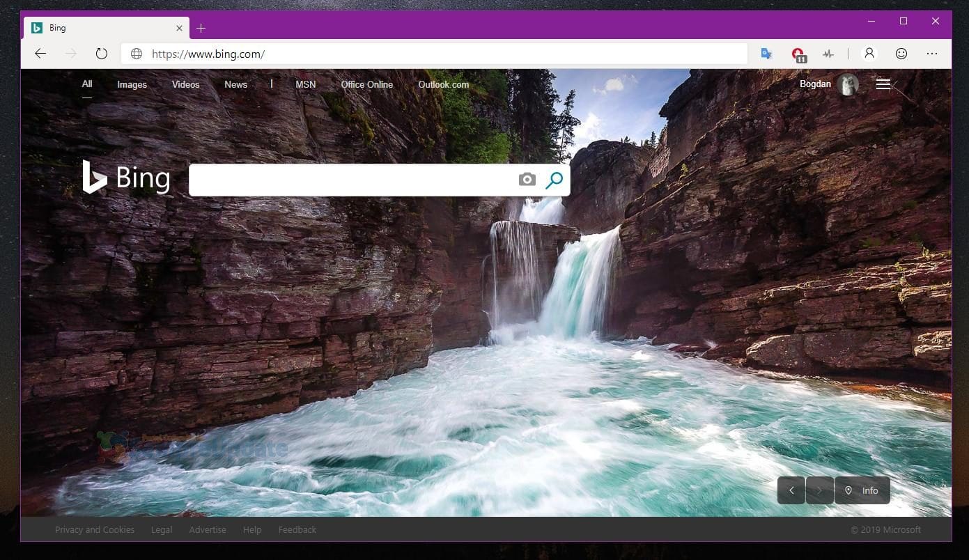
Task: Click the Bogdan profile picture
Action: coord(848,84)
